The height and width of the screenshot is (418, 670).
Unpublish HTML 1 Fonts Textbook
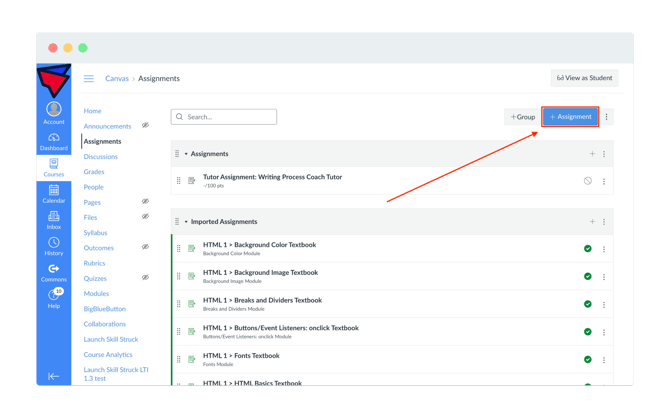pyautogui.click(x=588, y=359)
